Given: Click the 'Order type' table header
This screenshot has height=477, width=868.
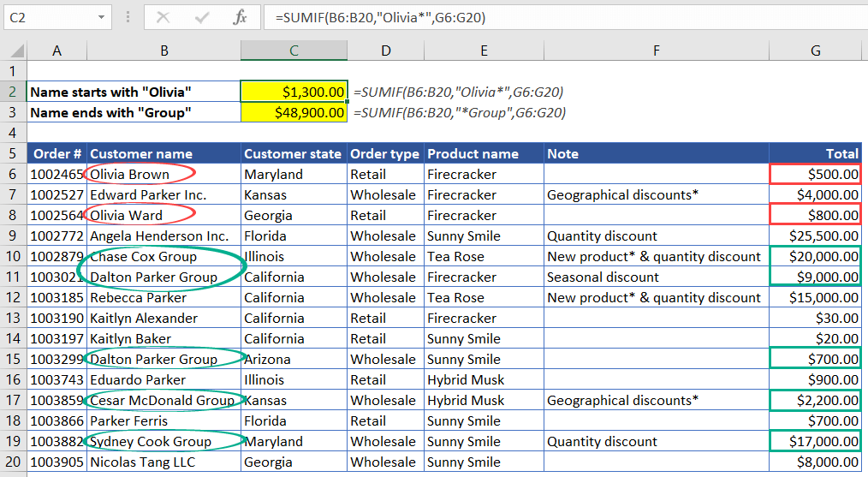Looking at the screenshot, I should (x=386, y=153).
